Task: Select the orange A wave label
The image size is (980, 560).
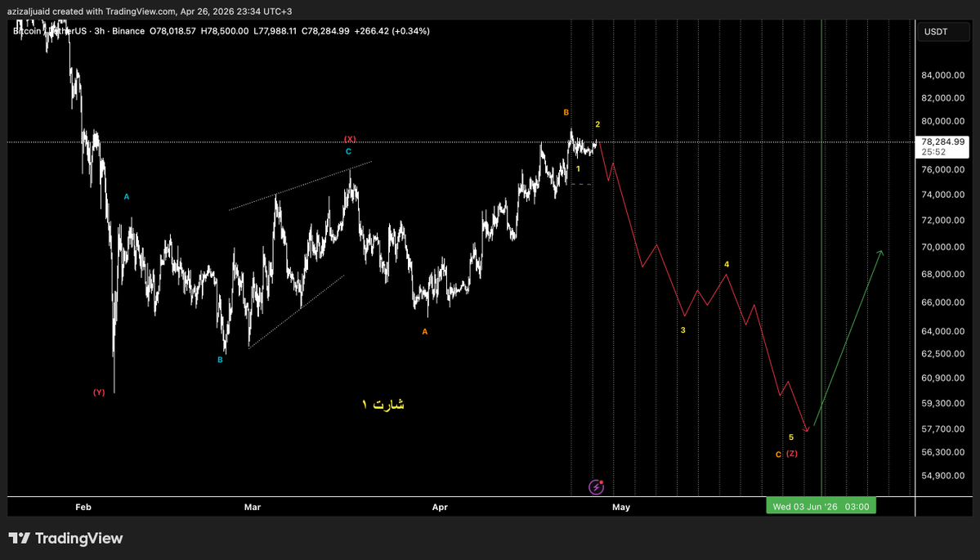Action: 425,332
